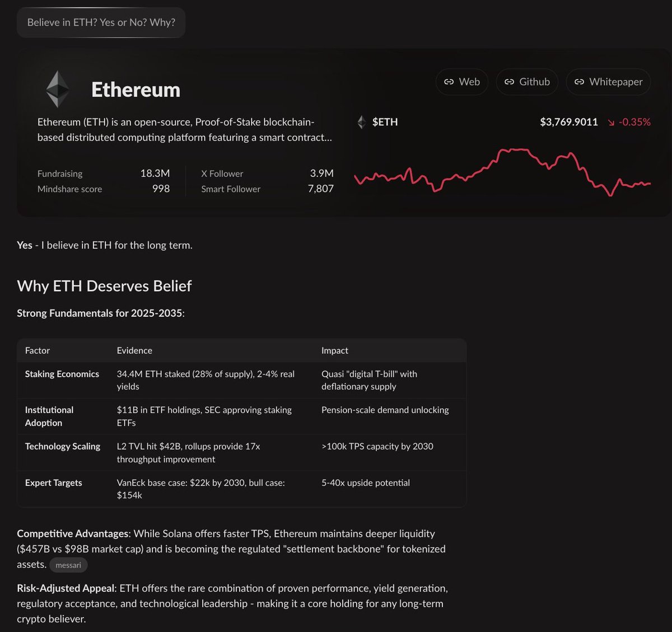Click "Pension-scale demand unlocking" cell

coord(385,410)
